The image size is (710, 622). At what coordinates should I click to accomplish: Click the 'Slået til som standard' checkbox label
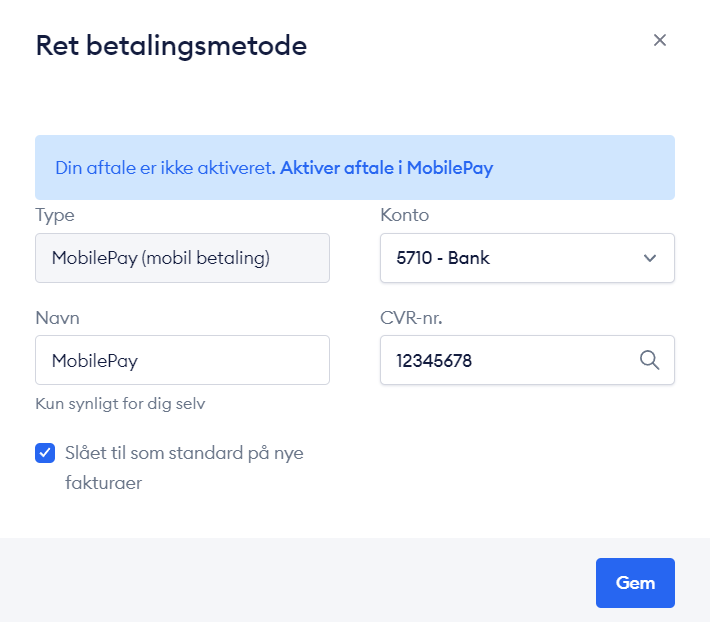184,468
